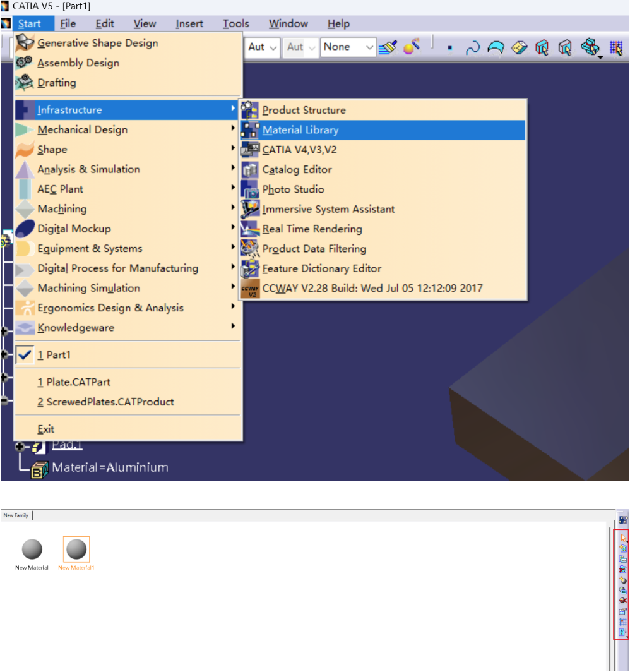The width and height of the screenshot is (630, 672).
Task: Expand Ergonomics Design & Analysis submenu
Action: click(128, 308)
